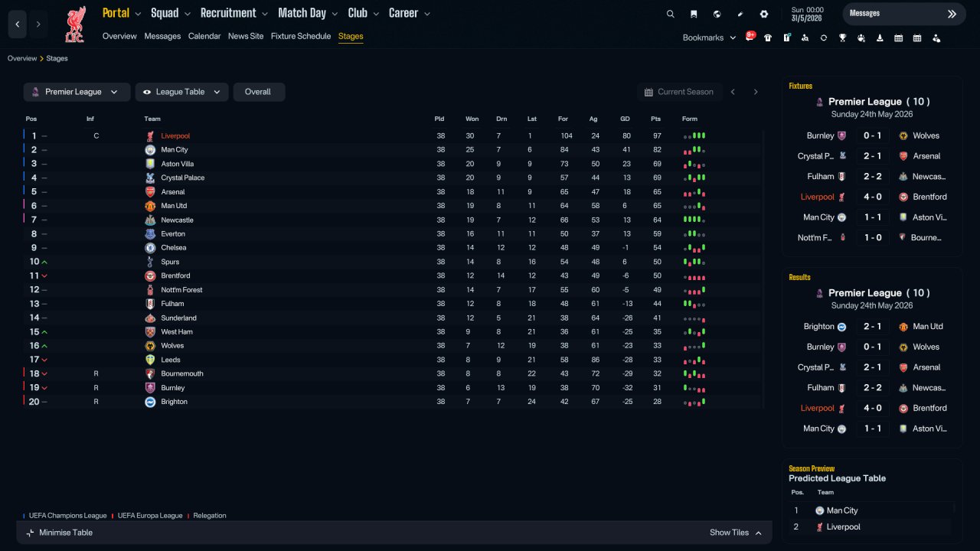Go forward with the right arrow button
Image resolution: width=980 pixels, height=551 pixels.
38,24
